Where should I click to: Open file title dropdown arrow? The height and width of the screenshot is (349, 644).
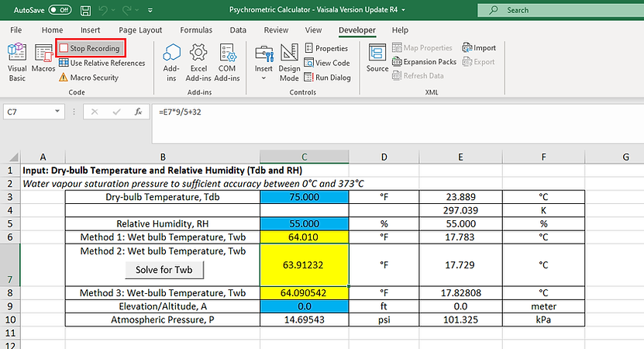tap(403, 10)
